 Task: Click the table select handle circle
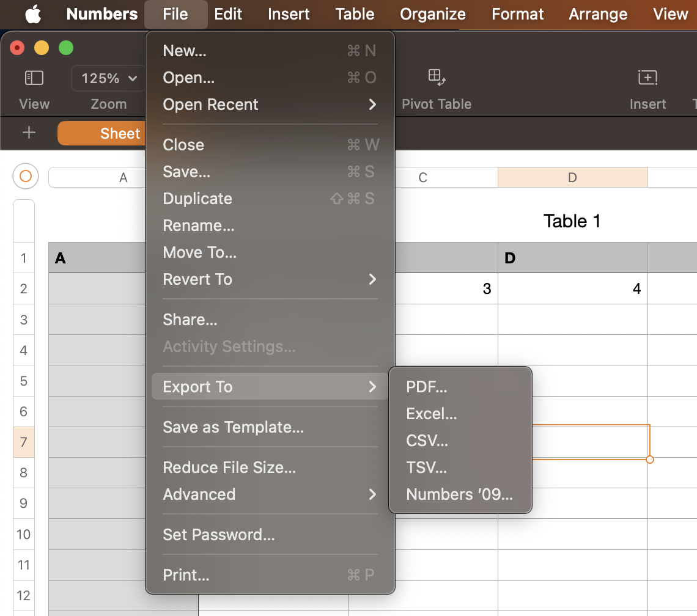click(26, 177)
